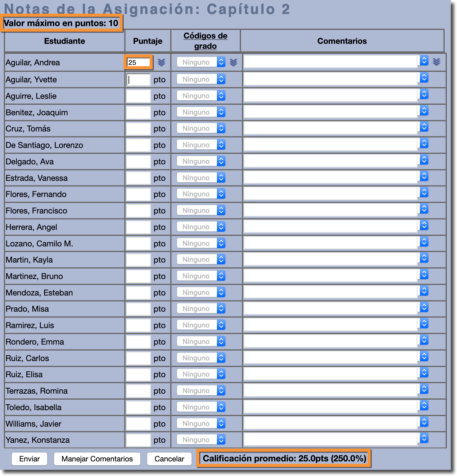Open comment picker for Aguilar, Yvette
The height and width of the screenshot is (476, 457).
pos(424,78)
